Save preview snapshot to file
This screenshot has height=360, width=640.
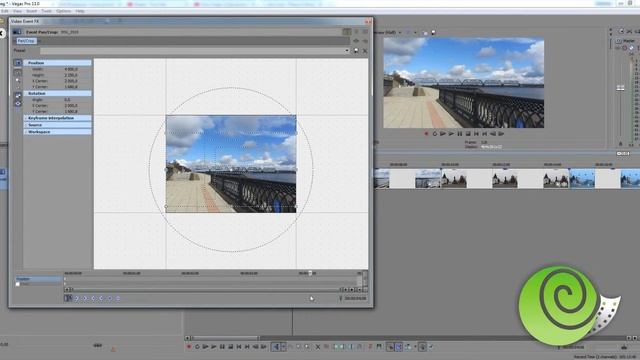click(433, 33)
